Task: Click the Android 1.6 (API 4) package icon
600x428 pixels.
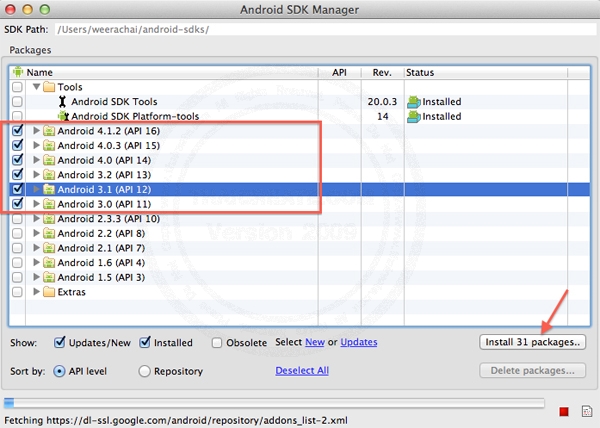Action: (49, 263)
